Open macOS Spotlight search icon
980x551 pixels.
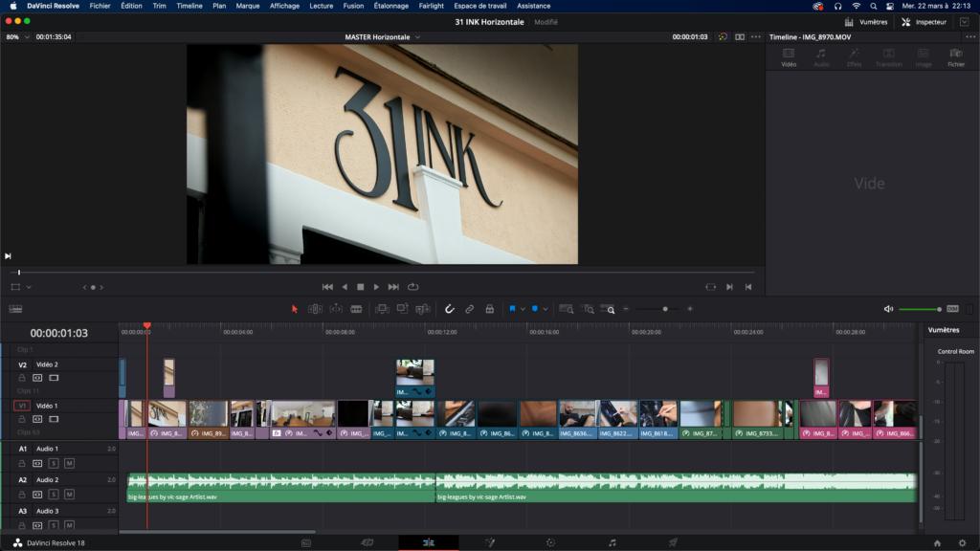tap(873, 7)
